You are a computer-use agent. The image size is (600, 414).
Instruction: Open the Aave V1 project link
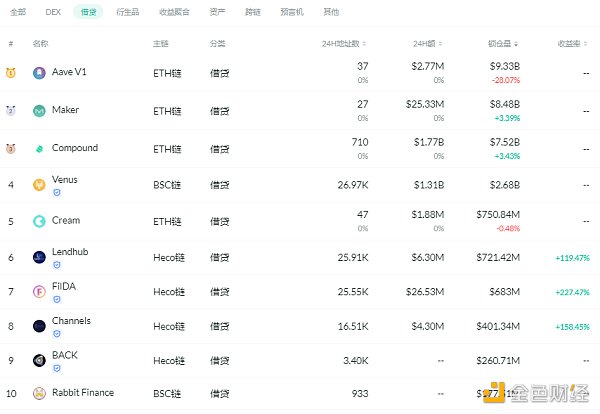point(69,72)
